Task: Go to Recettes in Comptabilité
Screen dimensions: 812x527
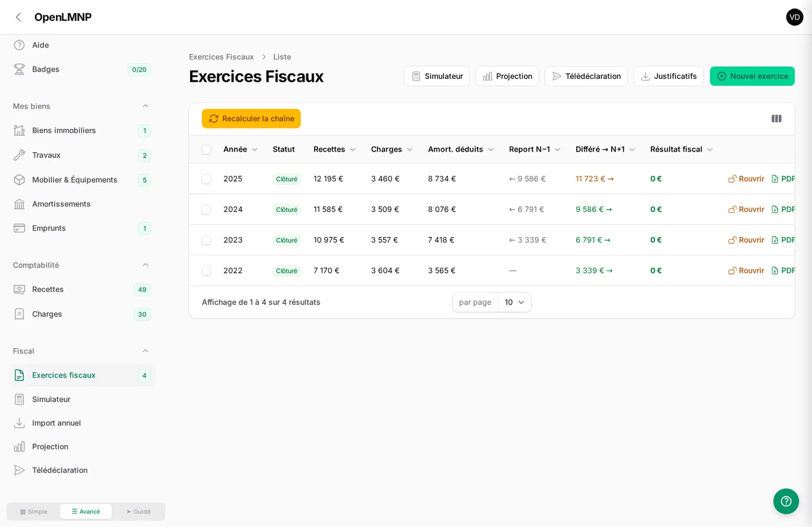Action: point(82,289)
